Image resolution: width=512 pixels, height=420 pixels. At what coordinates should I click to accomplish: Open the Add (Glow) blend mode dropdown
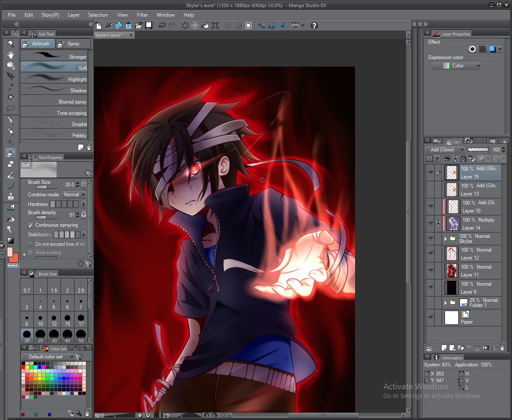coord(445,150)
